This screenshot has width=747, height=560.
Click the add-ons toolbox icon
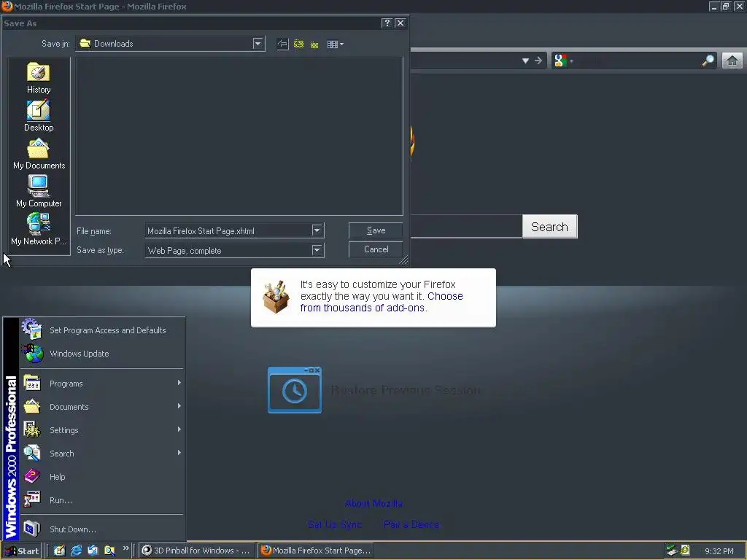click(276, 297)
